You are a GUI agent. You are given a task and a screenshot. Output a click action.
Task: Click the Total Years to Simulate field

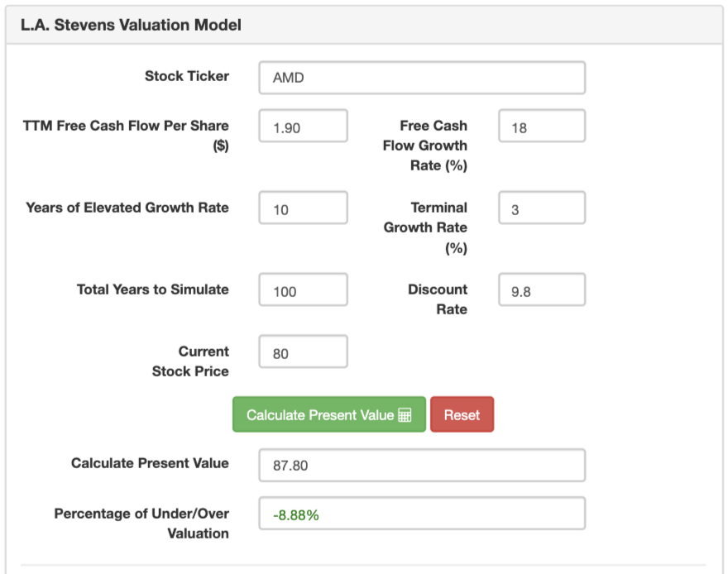[303, 289]
